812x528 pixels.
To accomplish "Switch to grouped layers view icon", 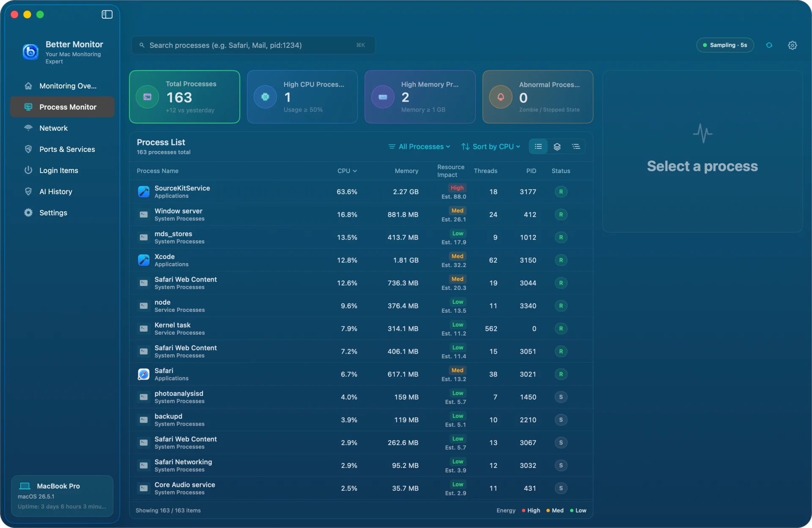I will [557, 146].
